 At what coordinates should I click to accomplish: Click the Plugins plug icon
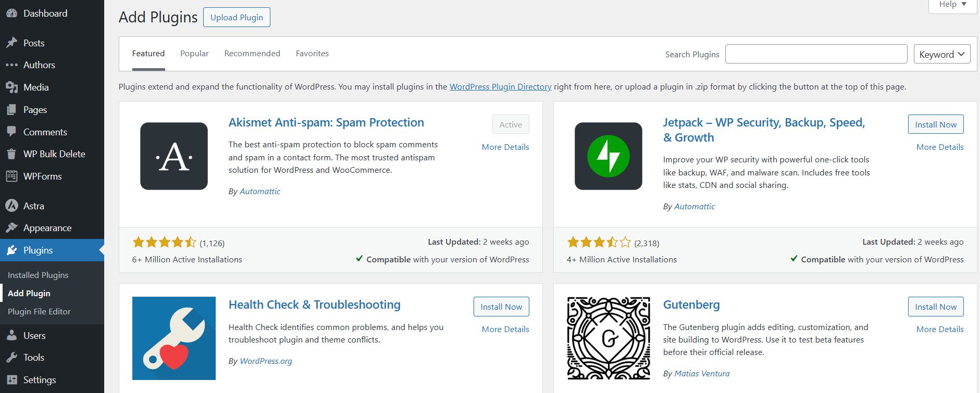(11, 250)
